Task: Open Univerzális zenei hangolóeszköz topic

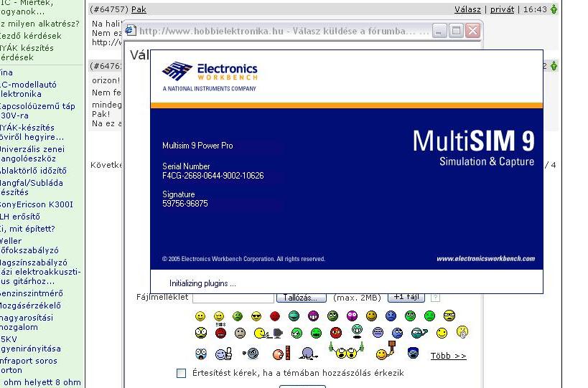Action: 32,153
